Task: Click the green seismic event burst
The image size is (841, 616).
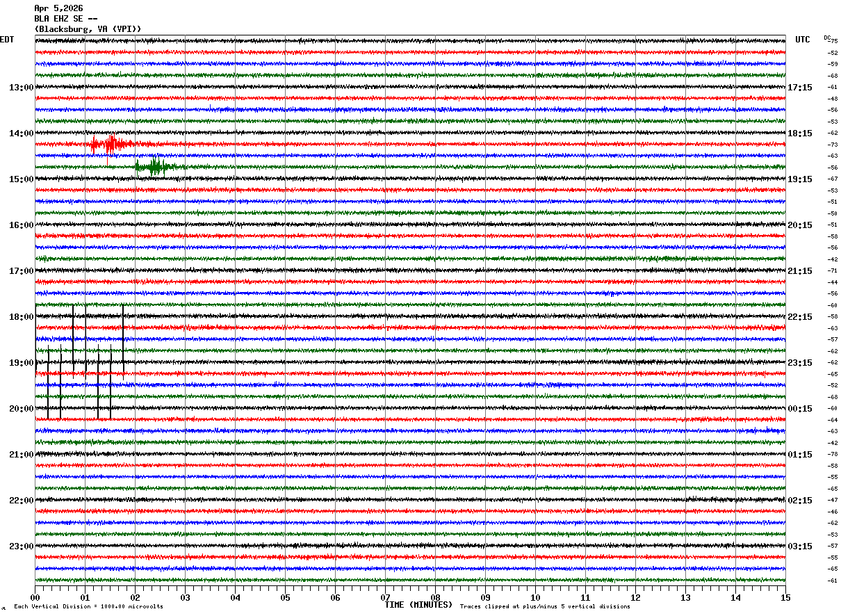Action: click(157, 166)
